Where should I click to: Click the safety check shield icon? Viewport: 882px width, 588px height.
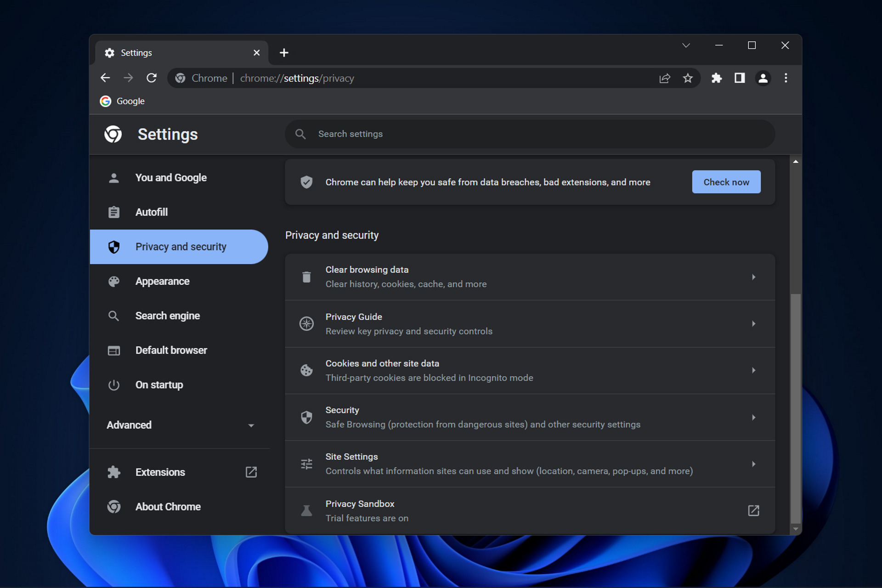[x=306, y=182]
